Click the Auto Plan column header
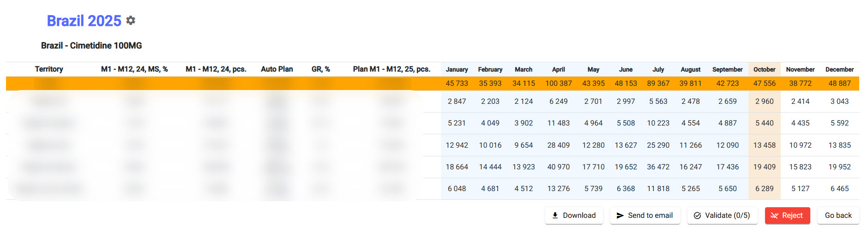868x240 pixels. tap(277, 69)
